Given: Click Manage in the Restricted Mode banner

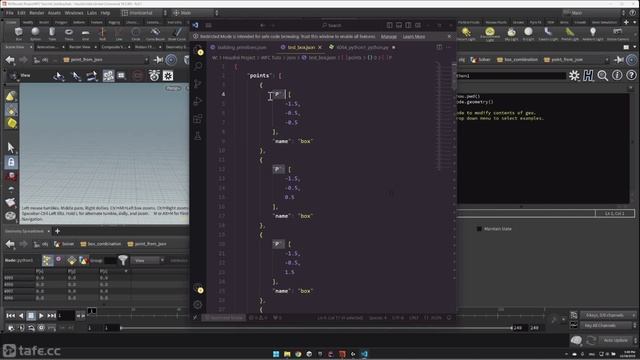Looking at the screenshot, I should (x=389, y=37).
